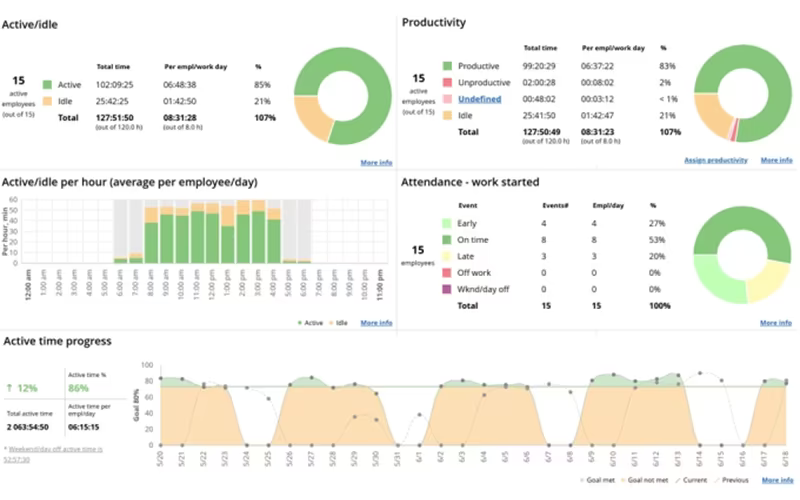Click orange Idle swatch in Productivity table
This screenshot has width=800, height=500.
tap(447, 115)
